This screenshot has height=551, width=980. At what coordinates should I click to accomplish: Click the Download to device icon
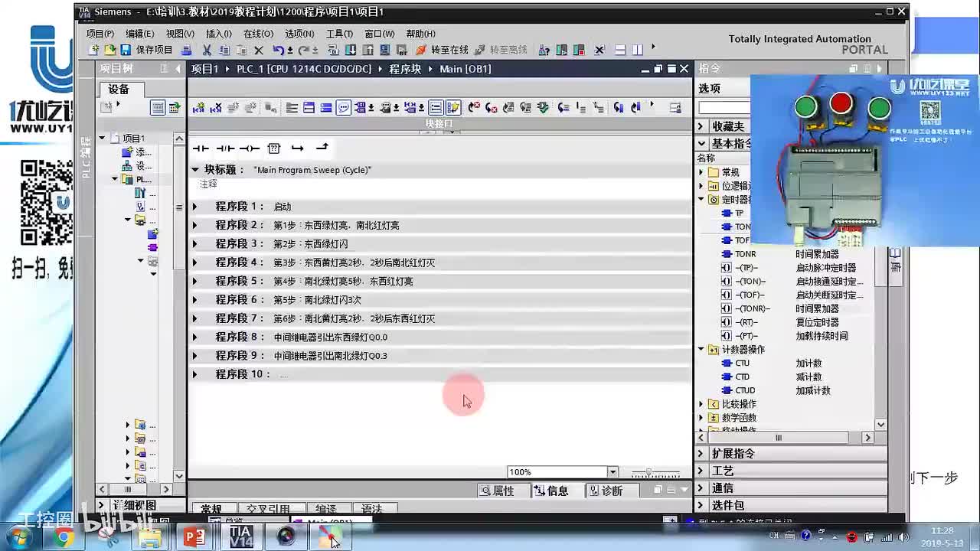tap(351, 50)
